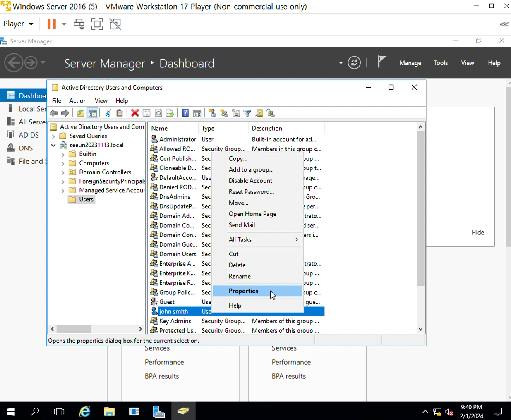
Task: Click the taskbar clock showing 9:40 PM
Action: (471, 411)
